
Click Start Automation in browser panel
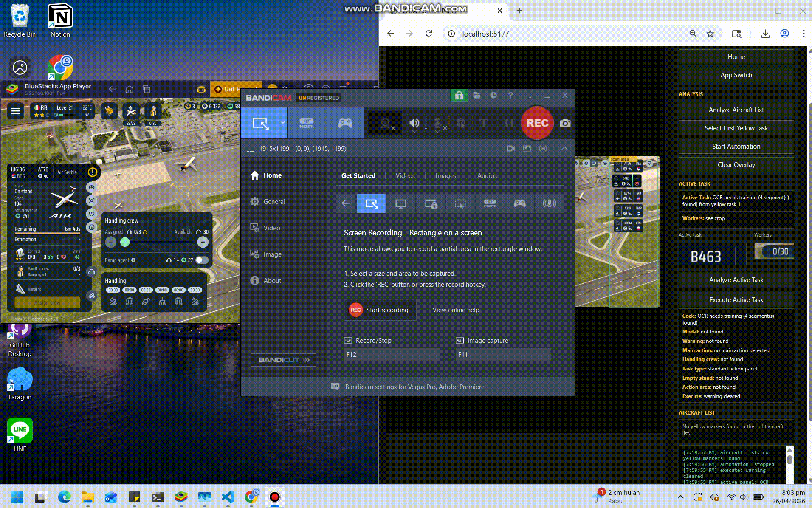(x=736, y=147)
